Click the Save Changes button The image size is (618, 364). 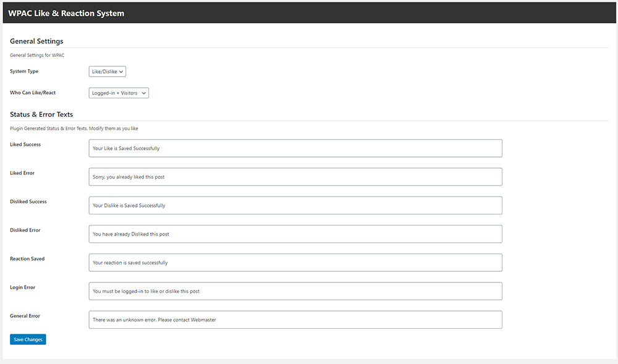coord(28,339)
